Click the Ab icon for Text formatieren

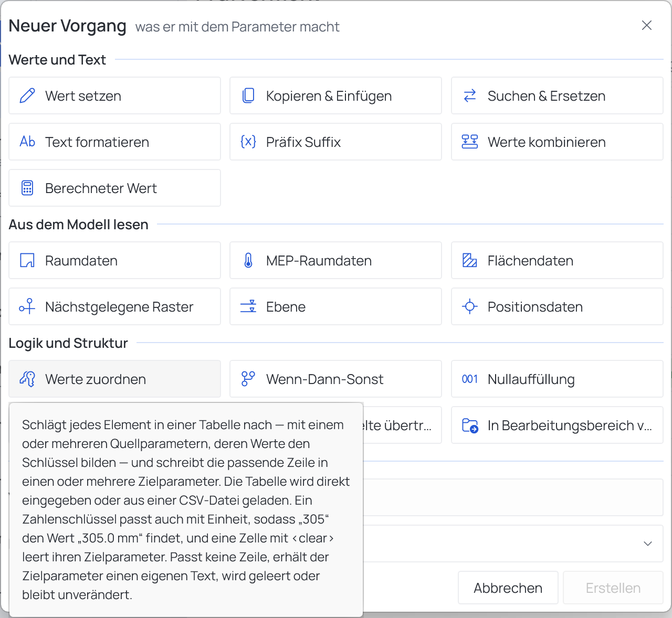click(x=27, y=142)
